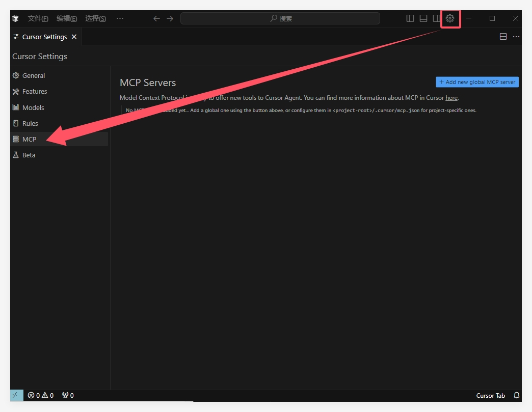Expand title bar menu overflow ellipsis
This screenshot has height=412, width=532.
120,18
